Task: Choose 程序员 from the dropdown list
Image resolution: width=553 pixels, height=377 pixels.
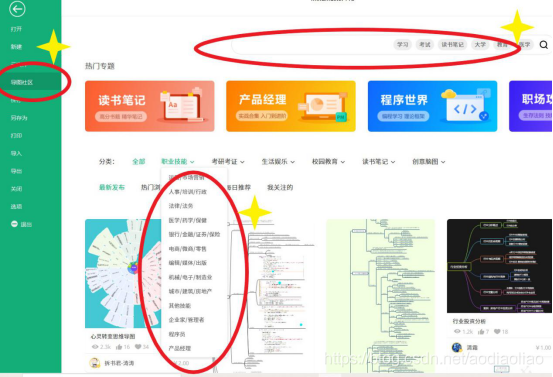Action: 177,334
